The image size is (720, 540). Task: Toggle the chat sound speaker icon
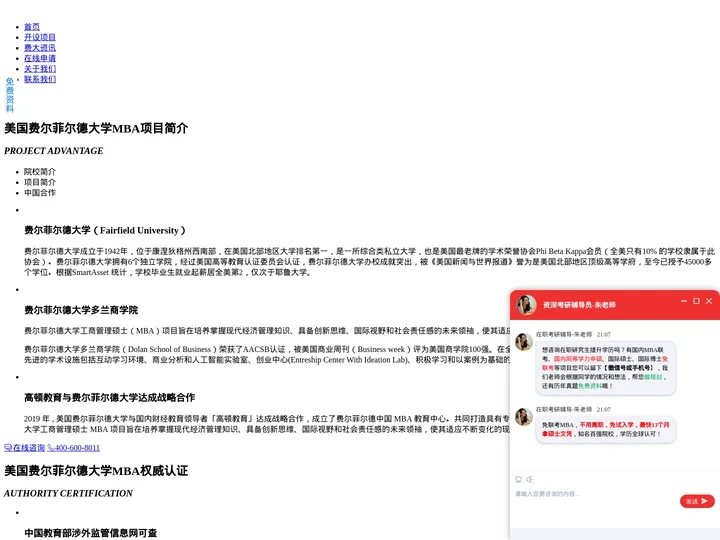tap(529, 479)
